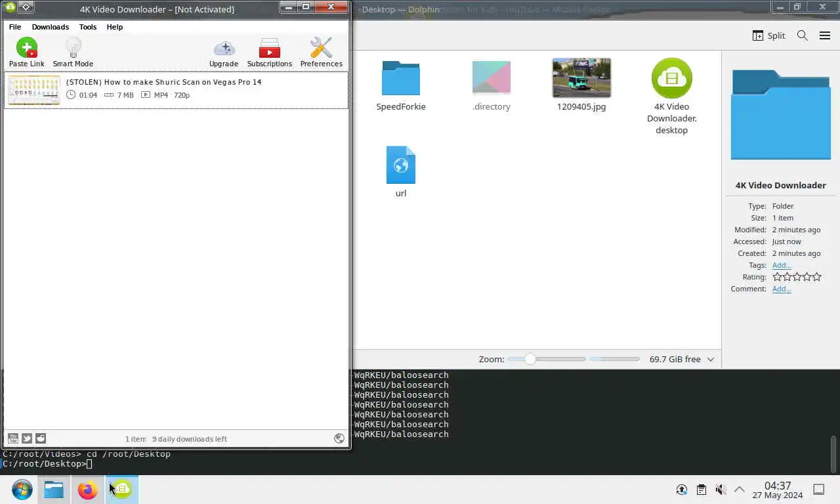Open the Downloads menu
Image resolution: width=840 pixels, height=504 pixels.
coord(51,27)
